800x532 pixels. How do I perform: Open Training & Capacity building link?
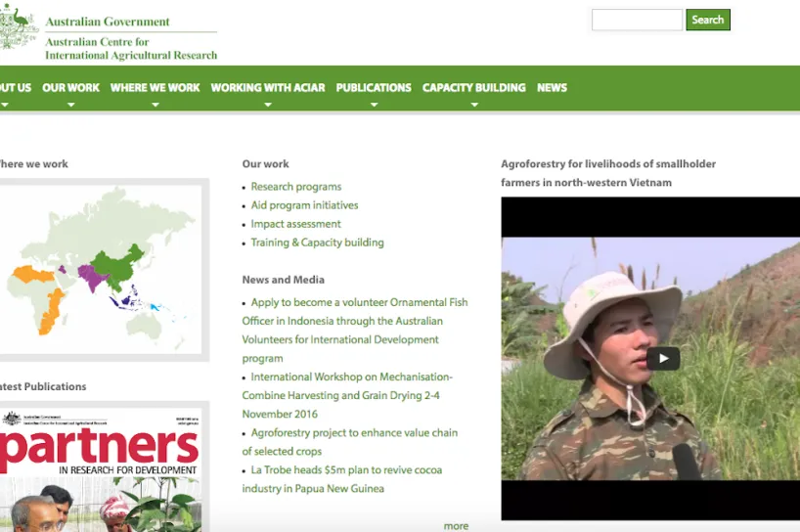click(317, 243)
